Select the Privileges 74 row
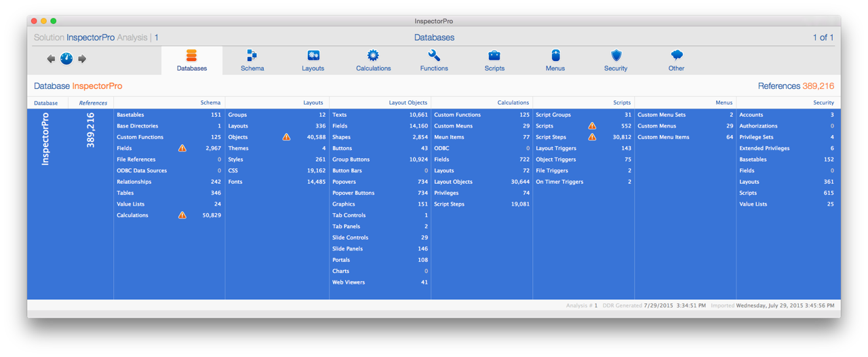Image resolution: width=868 pixels, height=357 pixels. pyautogui.click(x=481, y=193)
